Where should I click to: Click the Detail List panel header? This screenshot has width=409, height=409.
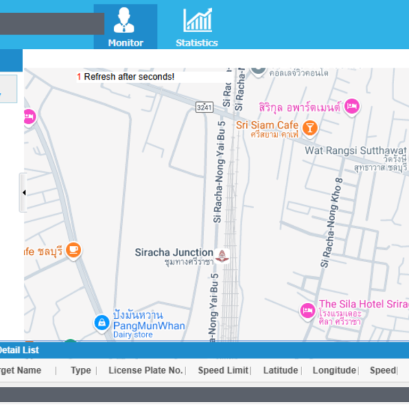coord(204,350)
